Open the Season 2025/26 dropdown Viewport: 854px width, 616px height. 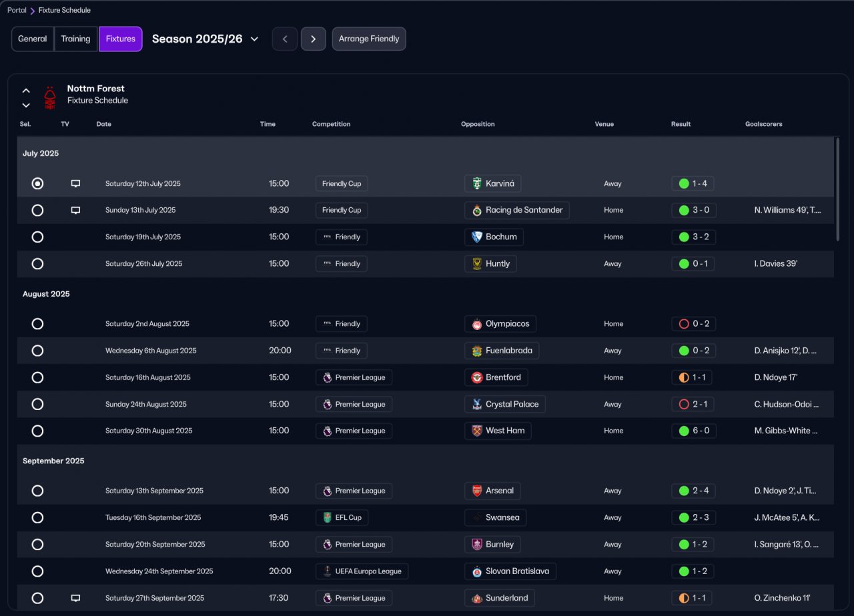[205, 39]
